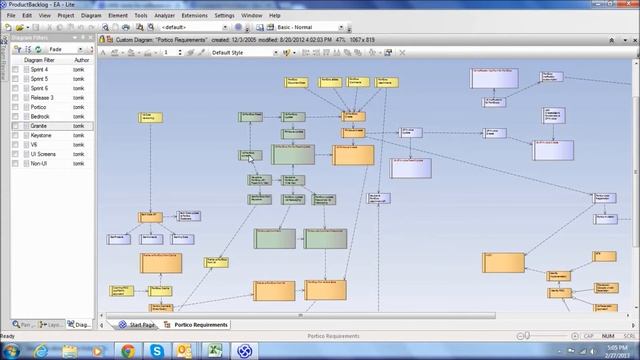The width and height of the screenshot is (640, 360).
Task: Click the search magnifier toolbar icon
Action: (151, 27)
